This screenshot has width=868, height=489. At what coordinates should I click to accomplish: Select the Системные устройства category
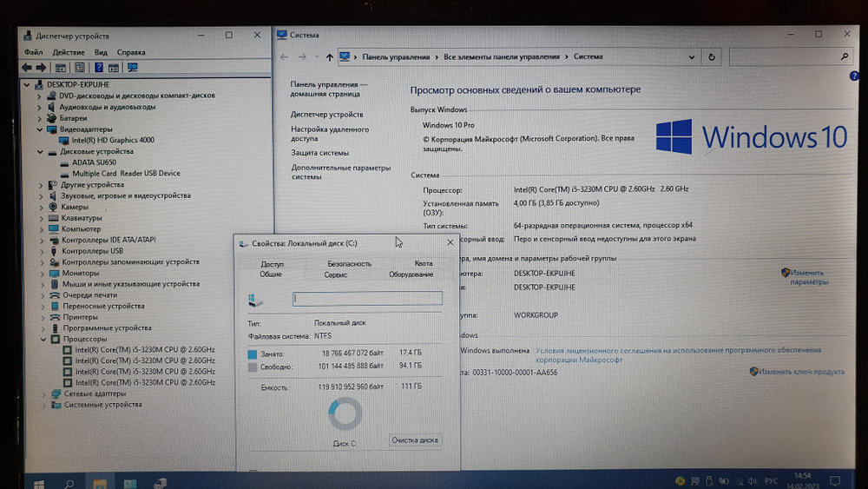[103, 404]
